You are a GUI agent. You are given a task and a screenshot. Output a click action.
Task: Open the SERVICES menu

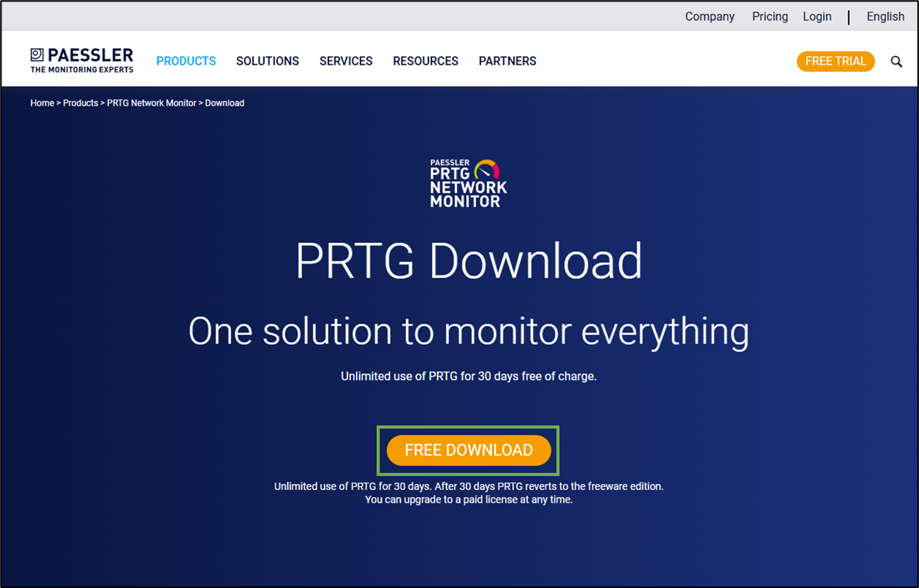(x=346, y=61)
